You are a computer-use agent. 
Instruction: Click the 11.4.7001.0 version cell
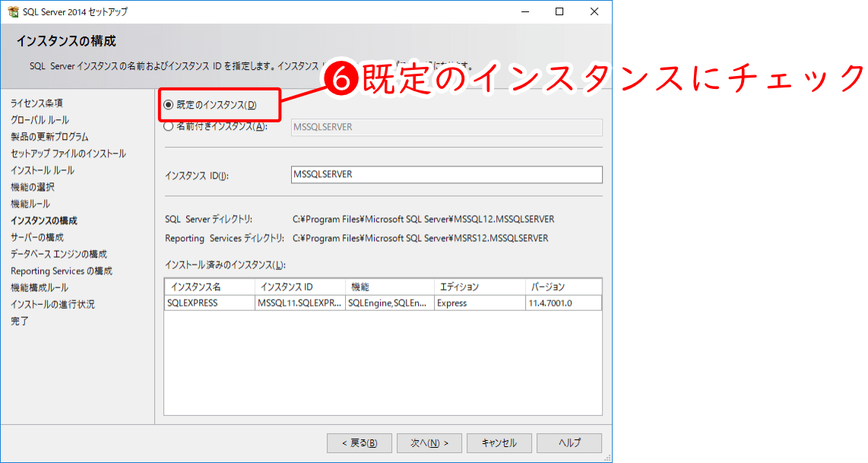(x=563, y=303)
